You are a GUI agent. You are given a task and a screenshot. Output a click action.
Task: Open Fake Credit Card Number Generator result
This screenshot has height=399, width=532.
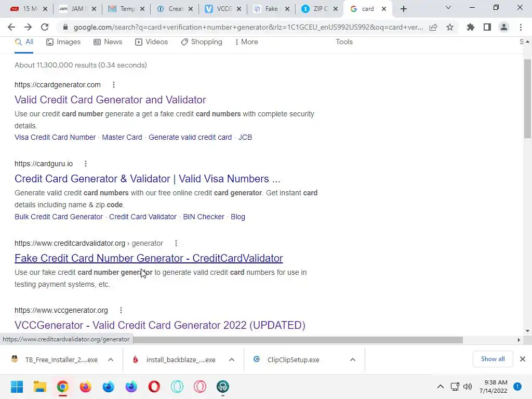coord(149,258)
